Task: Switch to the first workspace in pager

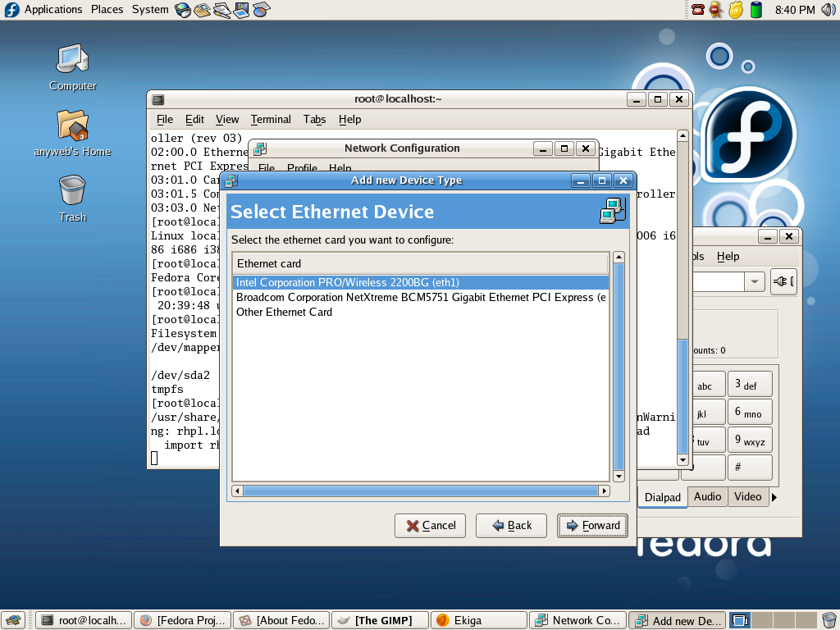Action: (x=740, y=620)
